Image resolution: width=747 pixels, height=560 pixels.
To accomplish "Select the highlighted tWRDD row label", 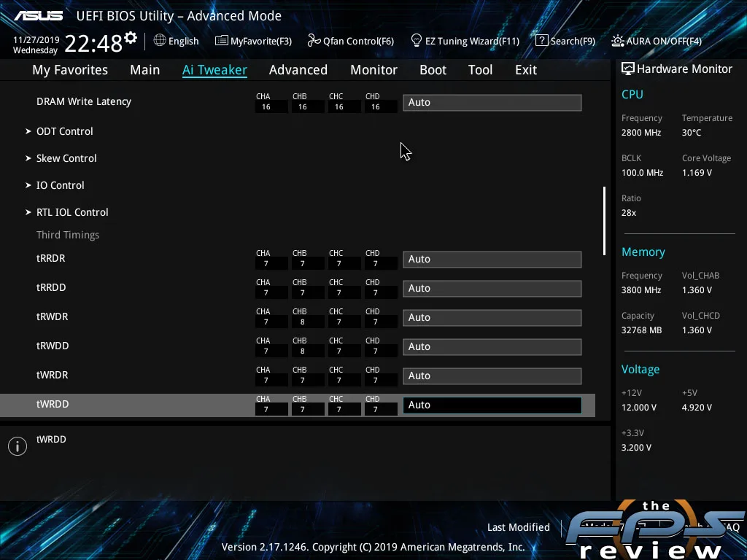I will (53, 404).
